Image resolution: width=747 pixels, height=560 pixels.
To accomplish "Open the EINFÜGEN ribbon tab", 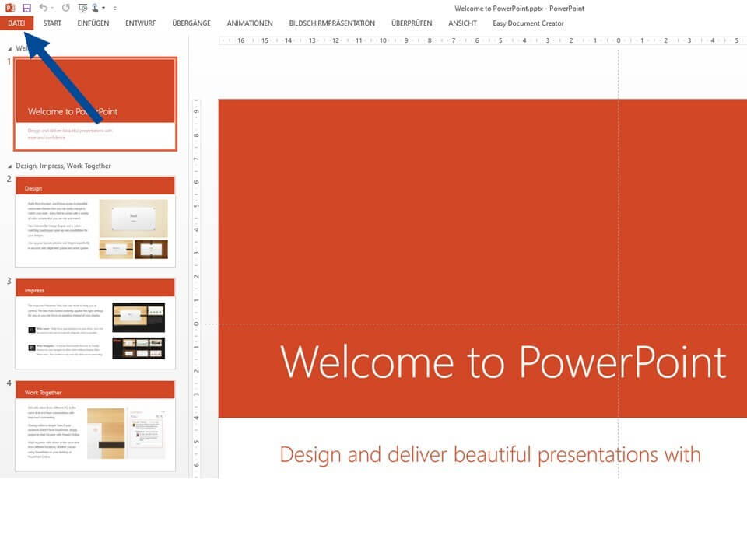I will click(x=93, y=23).
